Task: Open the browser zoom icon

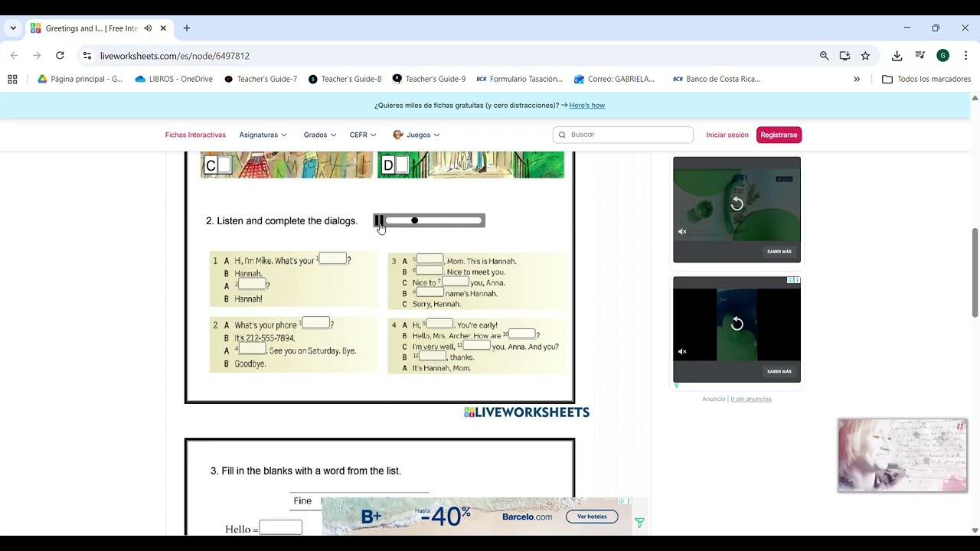Action: tap(824, 56)
